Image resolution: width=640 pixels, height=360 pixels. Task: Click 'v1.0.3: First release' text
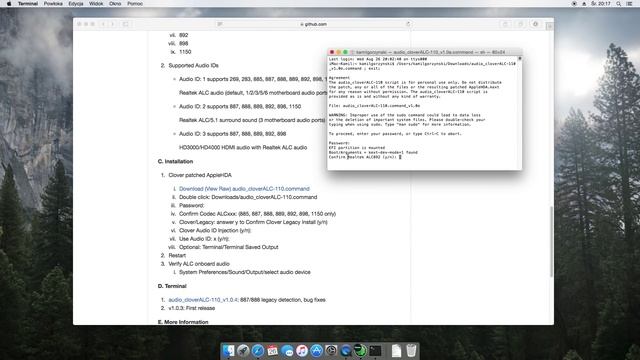click(191, 308)
